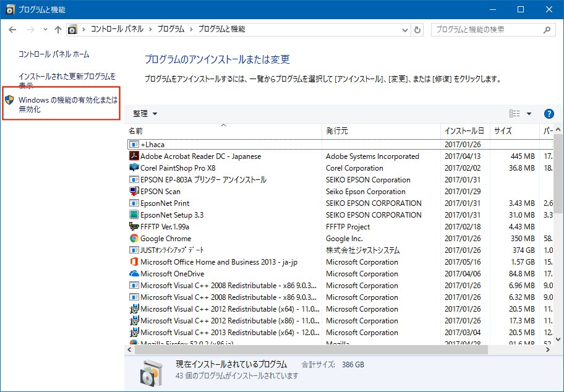Click publisher 株式会社ジャストシステム
This screenshot has width=564, height=392.
tap(363, 250)
